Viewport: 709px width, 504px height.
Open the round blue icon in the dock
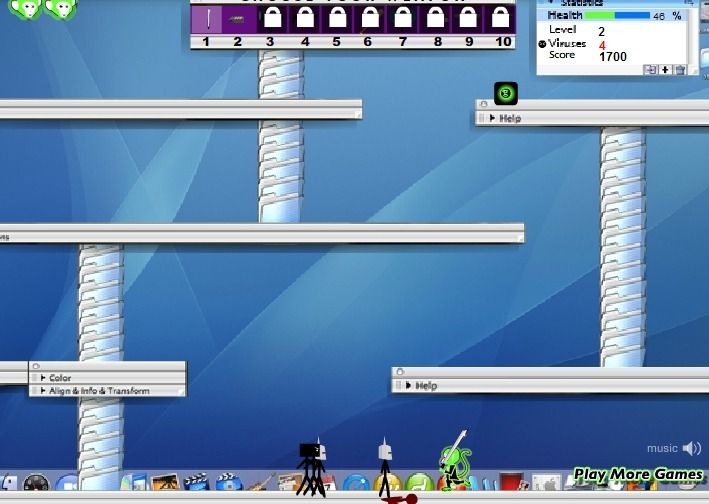click(356, 483)
